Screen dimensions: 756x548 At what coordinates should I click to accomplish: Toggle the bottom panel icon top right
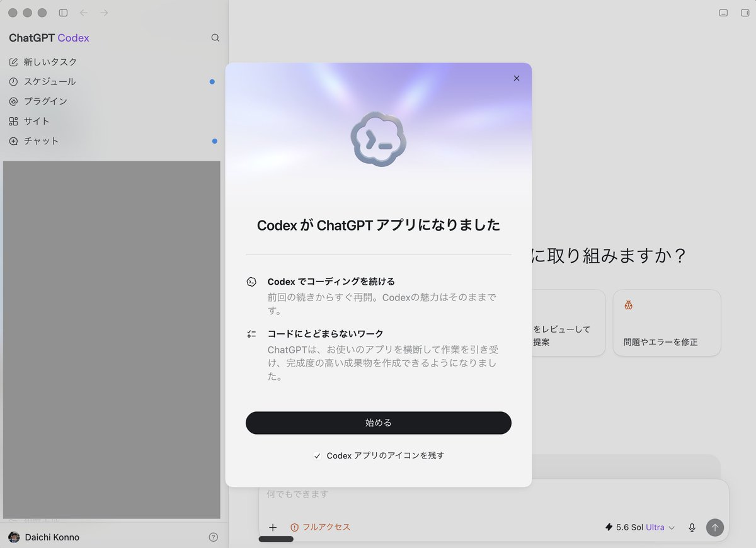[x=723, y=13]
